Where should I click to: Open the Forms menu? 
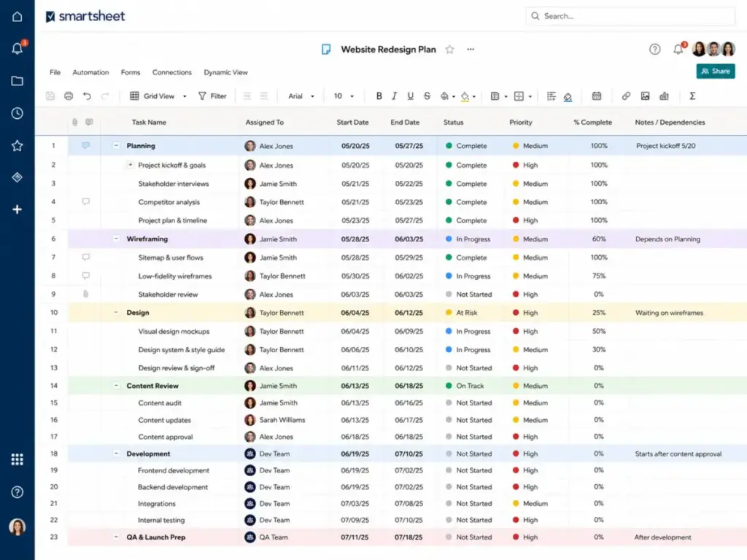[131, 72]
